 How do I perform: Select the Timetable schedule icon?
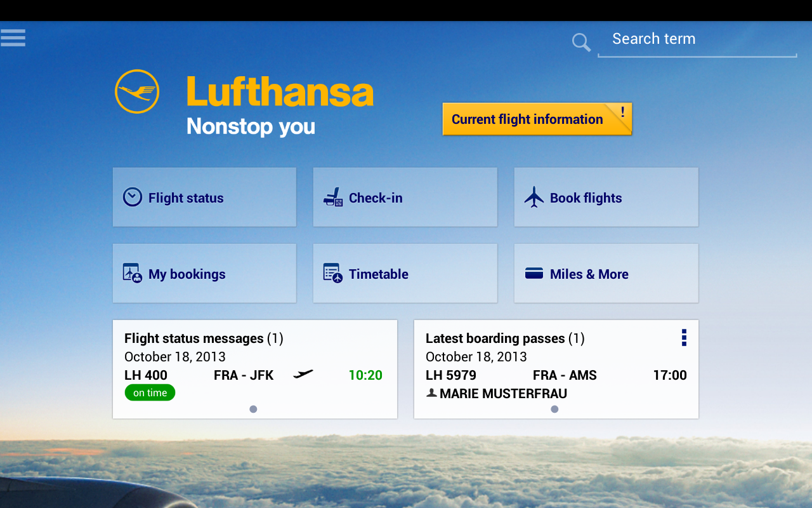[x=332, y=273]
